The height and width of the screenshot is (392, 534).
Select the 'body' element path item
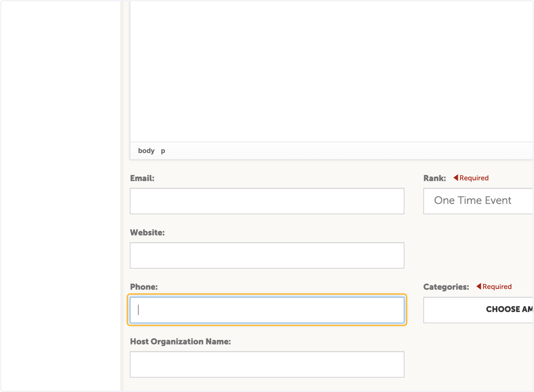pyautogui.click(x=146, y=151)
